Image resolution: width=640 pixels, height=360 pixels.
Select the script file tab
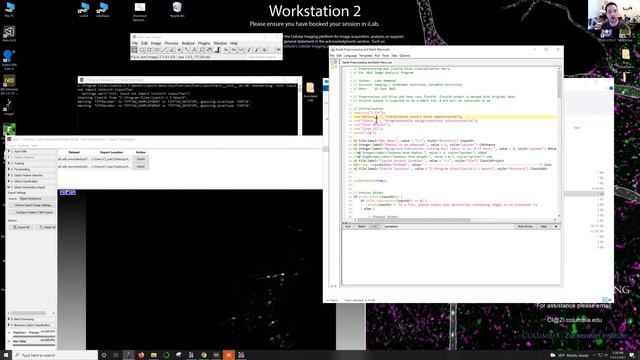[x=367, y=62]
